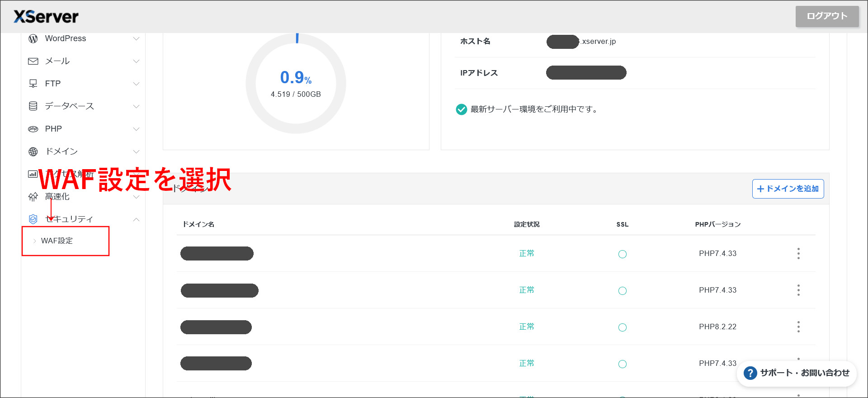This screenshot has width=868, height=398.
Task: Click the PHP8.2.22 version text
Action: click(718, 327)
